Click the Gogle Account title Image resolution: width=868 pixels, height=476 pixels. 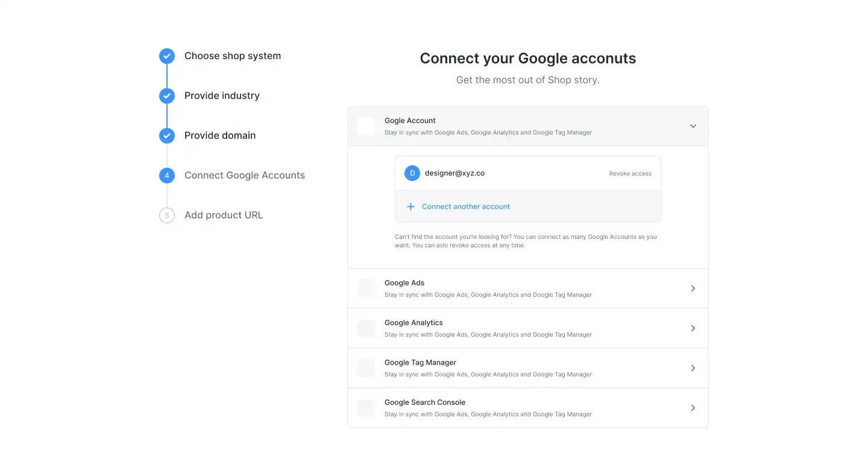pos(410,121)
